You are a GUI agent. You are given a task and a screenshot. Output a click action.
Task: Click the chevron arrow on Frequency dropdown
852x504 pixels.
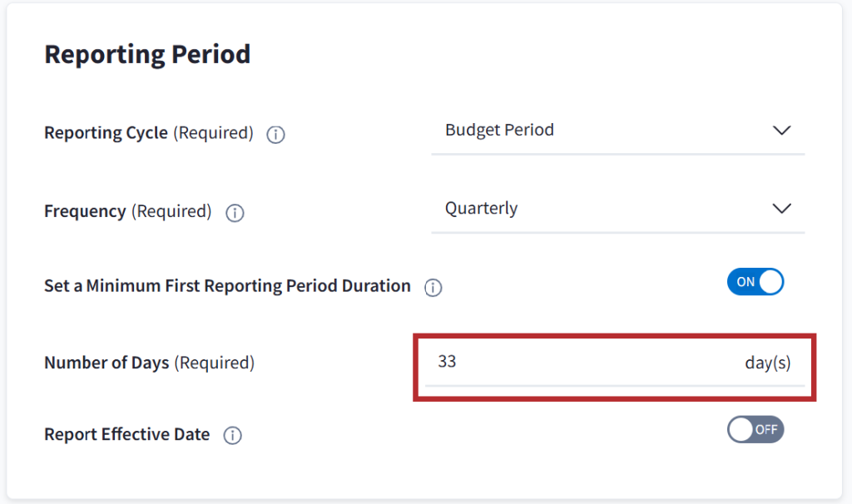[781, 209]
